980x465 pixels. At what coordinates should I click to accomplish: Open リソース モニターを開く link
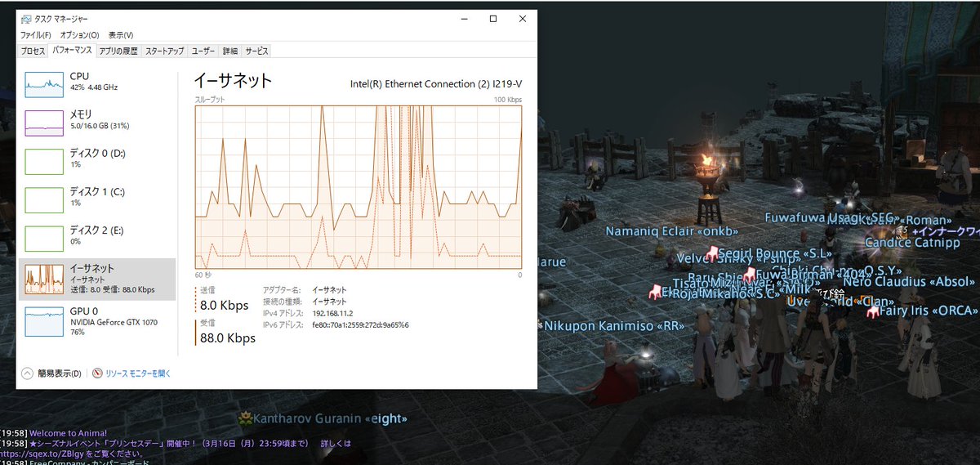tap(138, 373)
